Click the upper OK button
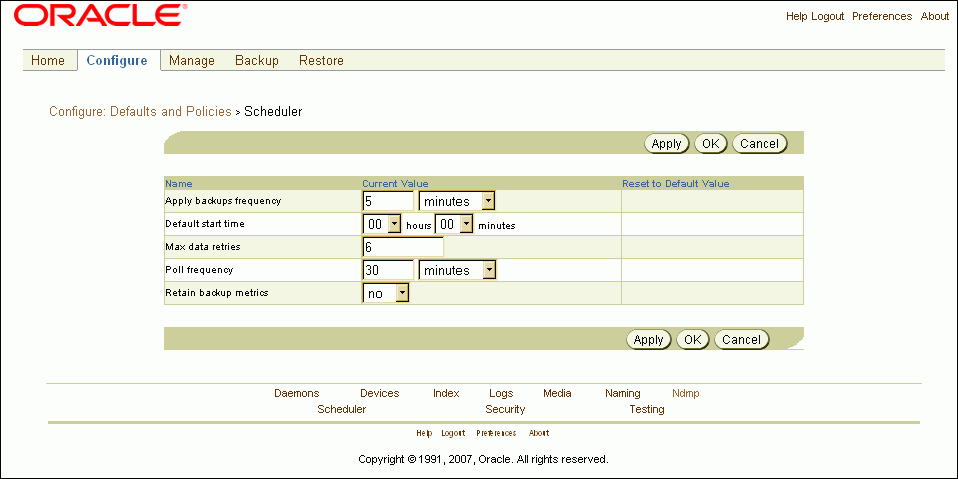 711,144
